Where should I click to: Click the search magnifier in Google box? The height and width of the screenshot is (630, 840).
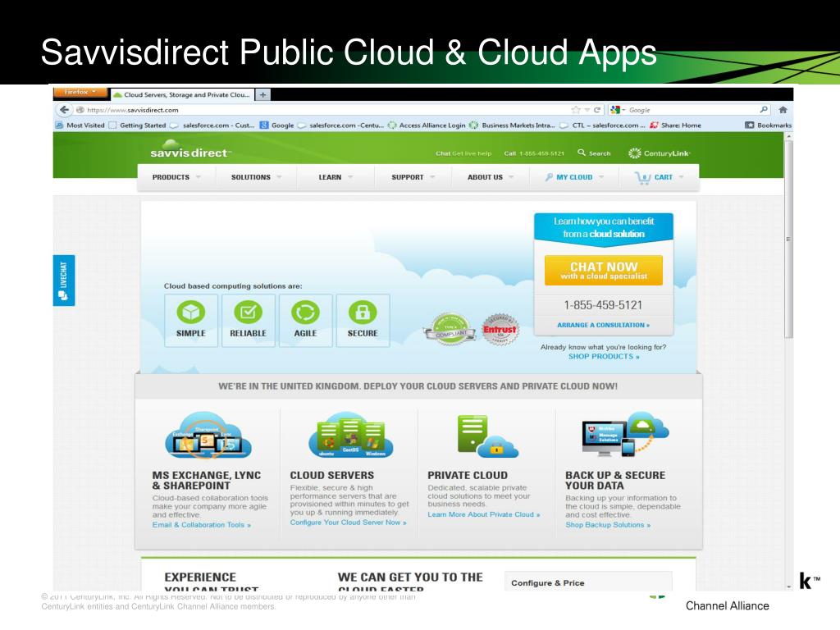pyautogui.click(x=764, y=110)
